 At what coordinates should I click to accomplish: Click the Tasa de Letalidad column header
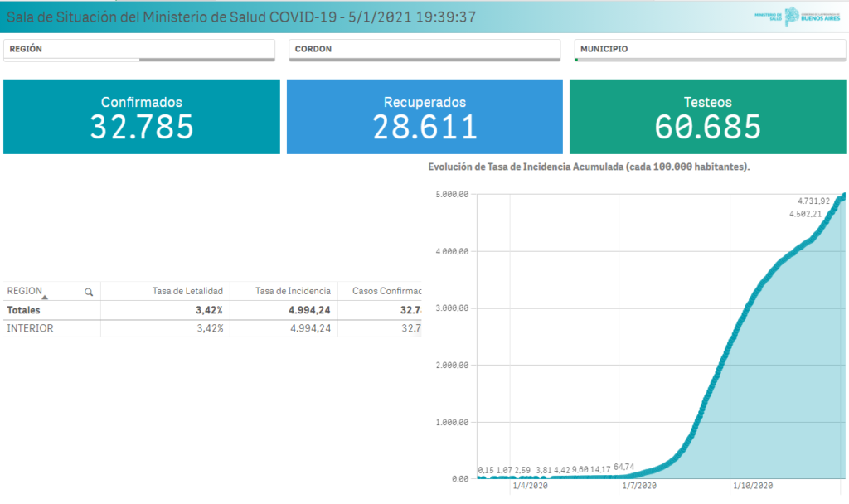(x=187, y=291)
